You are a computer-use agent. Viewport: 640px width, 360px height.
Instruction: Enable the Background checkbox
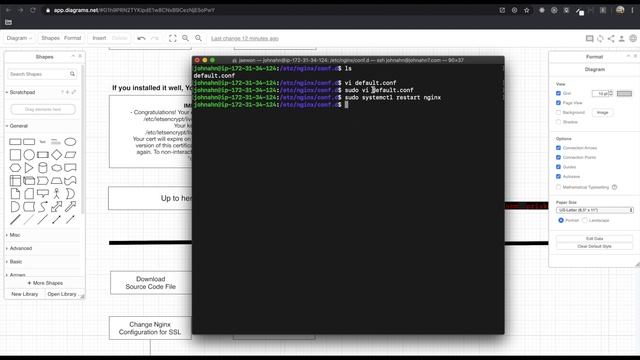pos(558,112)
